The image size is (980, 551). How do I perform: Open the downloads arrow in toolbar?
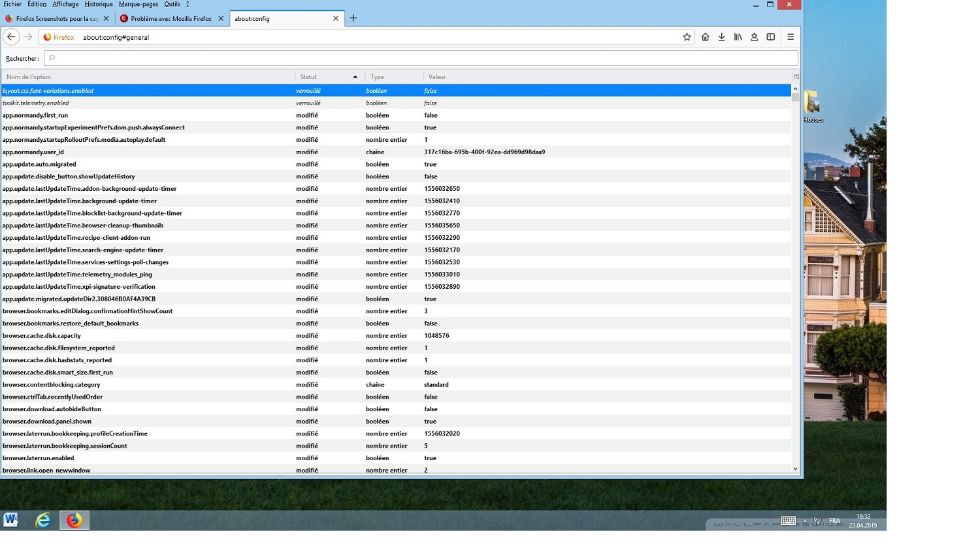click(721, 37)
